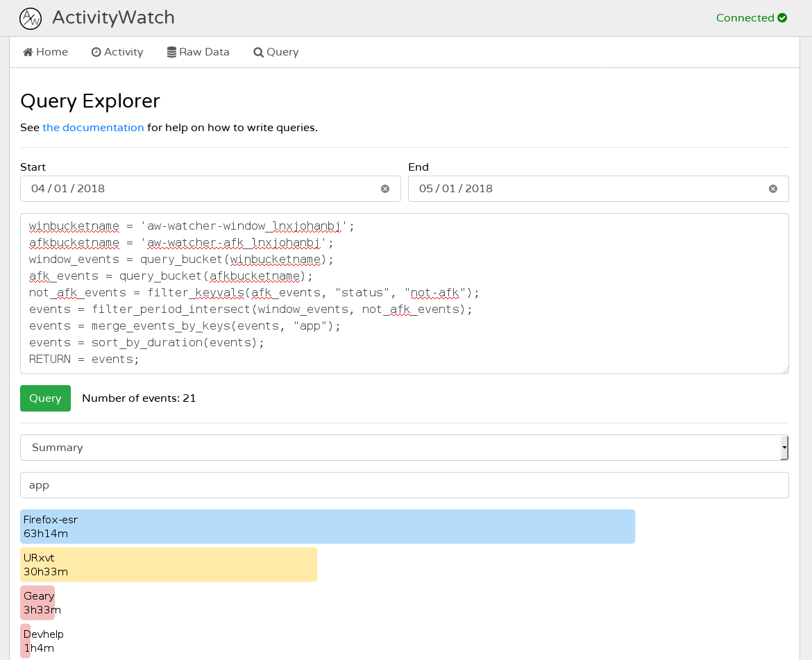The image size is (812, 660).
Task: Grab the textarea resize handle corner
Action: [785, 370]
